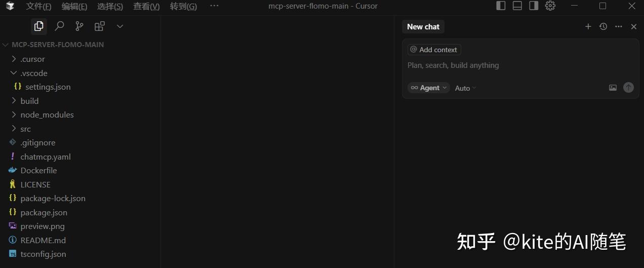Viewport: 644px width, 268px height.
Task: Toggle the secondary sidebar layout button
Action: [534, 6]
